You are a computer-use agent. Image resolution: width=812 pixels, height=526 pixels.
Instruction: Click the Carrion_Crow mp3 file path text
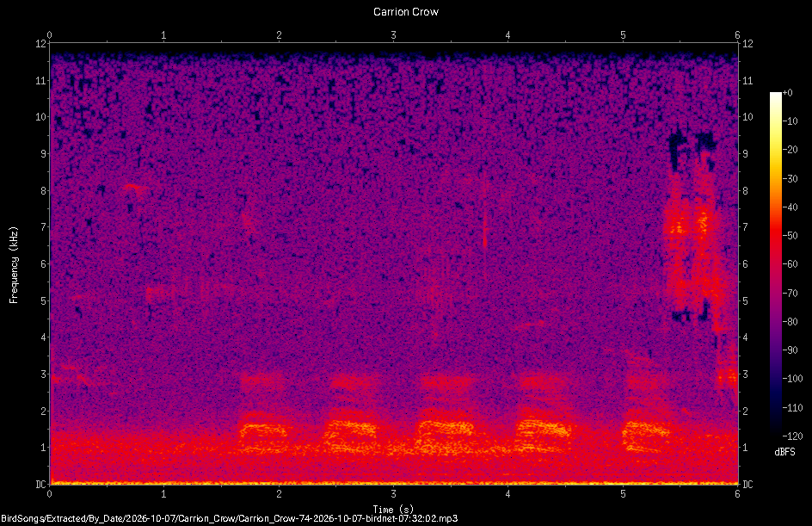click(x=230, y=519)
